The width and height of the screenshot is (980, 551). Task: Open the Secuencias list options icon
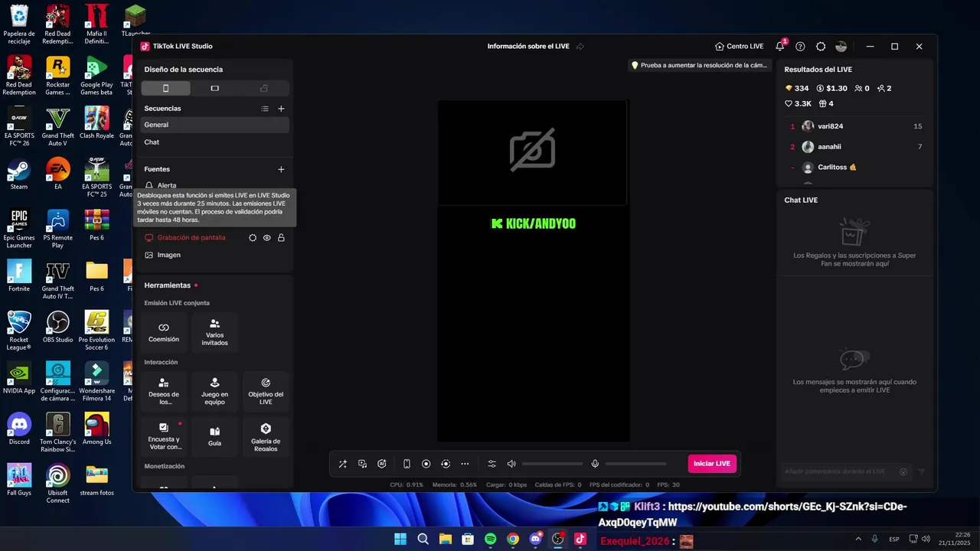[x=265, y=109]
